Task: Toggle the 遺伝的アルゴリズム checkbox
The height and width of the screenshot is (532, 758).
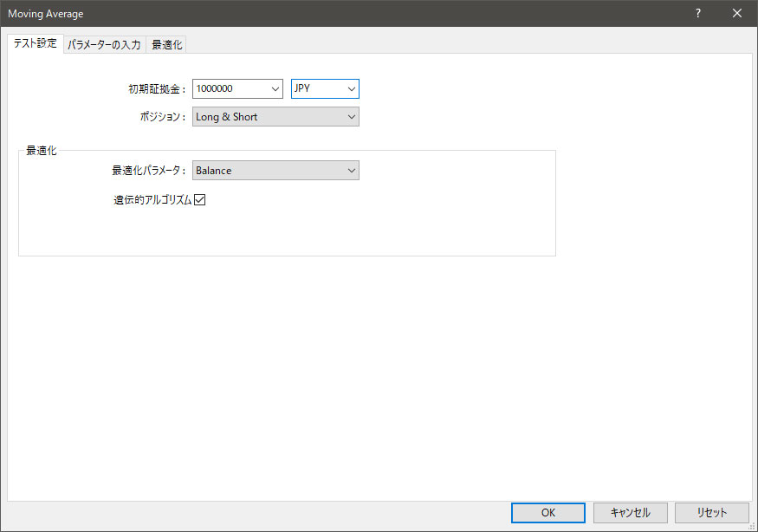Action: click(199, 200)
